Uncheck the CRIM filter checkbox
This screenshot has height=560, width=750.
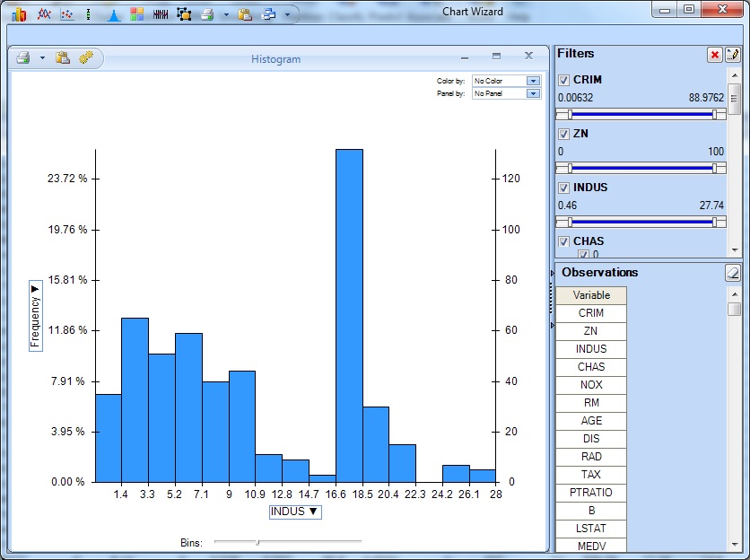click(x=564, y=81)
